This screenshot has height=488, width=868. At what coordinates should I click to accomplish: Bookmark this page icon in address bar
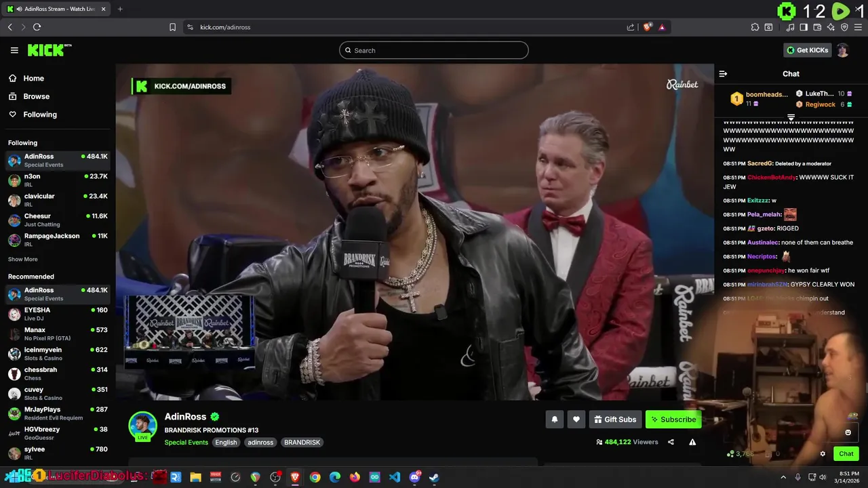(x=172, y=27)
